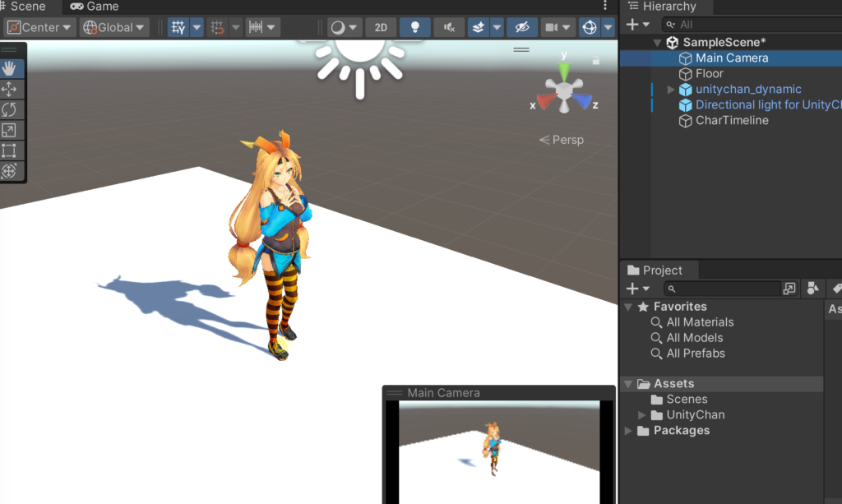Open the grid settings dropdown arrow

pyautogui.click(x=197, y=27)
